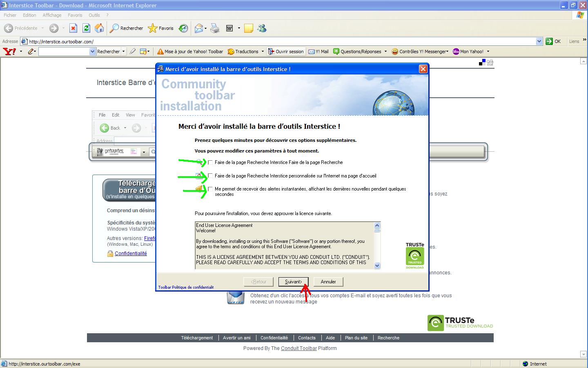Open the Traductions fish icon button

[243, 52]
